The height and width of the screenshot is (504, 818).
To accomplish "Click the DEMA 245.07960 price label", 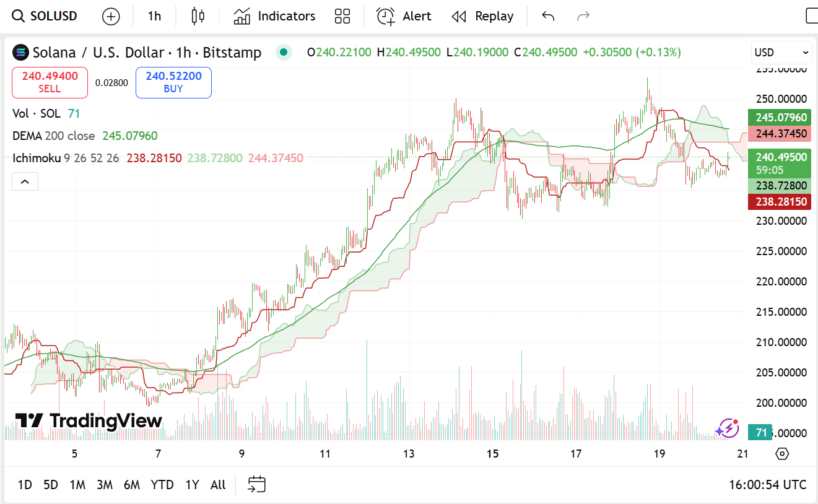I will tap(779, 118).
